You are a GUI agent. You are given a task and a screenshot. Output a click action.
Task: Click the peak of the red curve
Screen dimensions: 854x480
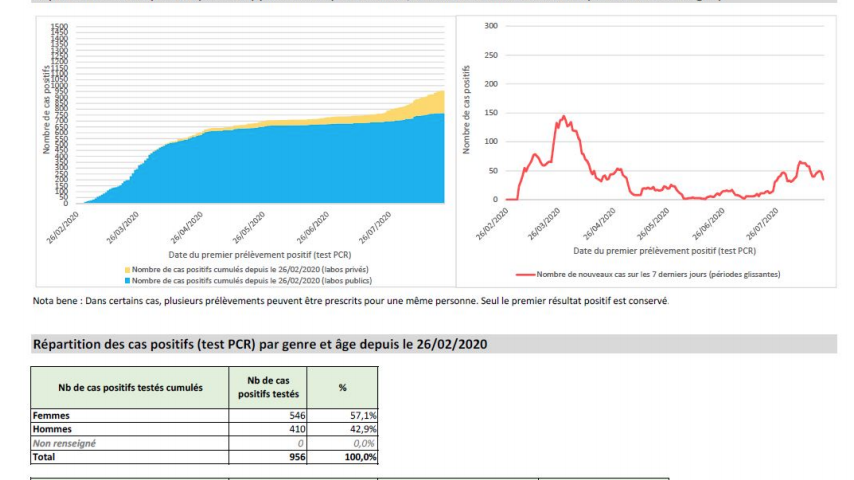click(x=563, y=117)
